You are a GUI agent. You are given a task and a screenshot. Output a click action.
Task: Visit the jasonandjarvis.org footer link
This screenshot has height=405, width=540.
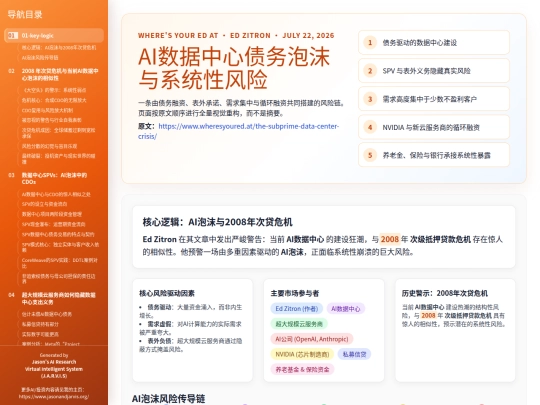coord(54,396)
